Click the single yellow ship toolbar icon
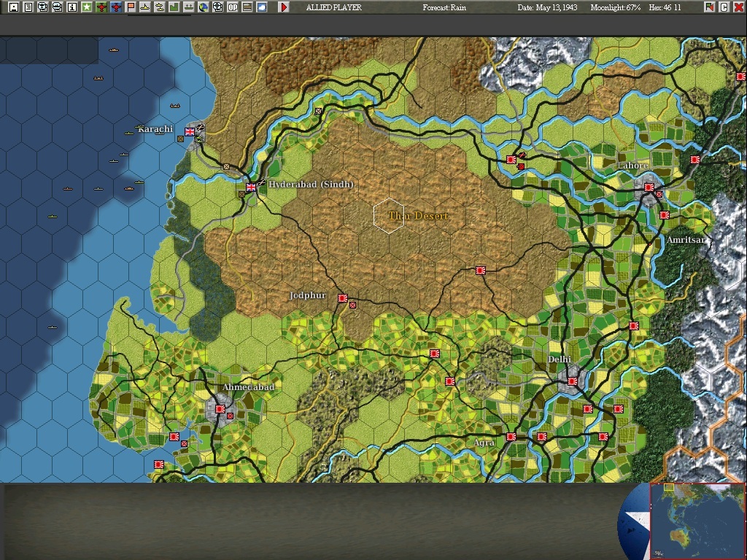The height and width of the screenshot is (560, 747). tap(145, 7)
